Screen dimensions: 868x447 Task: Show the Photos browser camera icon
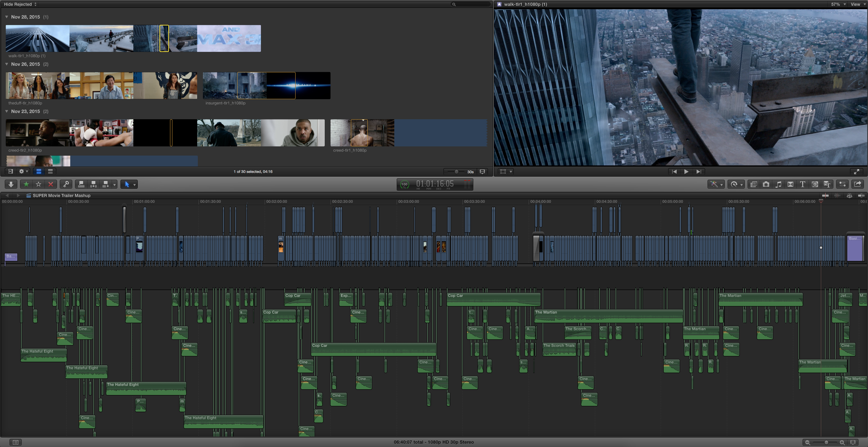point(766,184)
